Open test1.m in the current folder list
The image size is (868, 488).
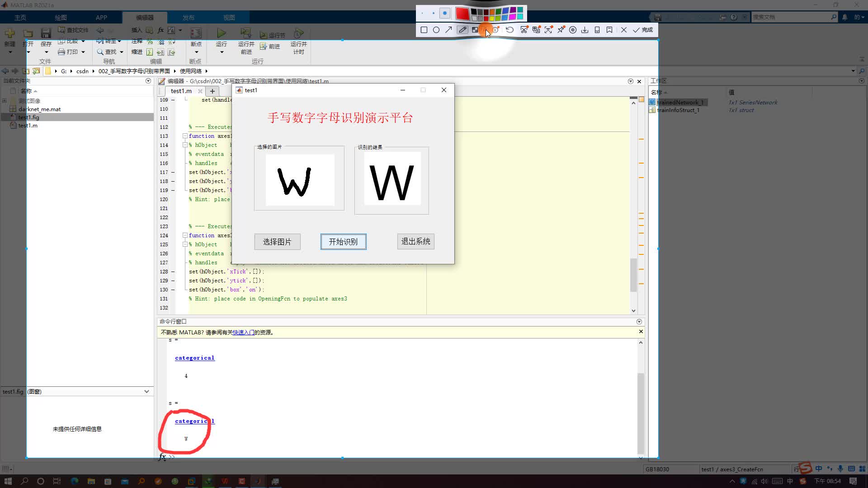click(x=28, y=126)
